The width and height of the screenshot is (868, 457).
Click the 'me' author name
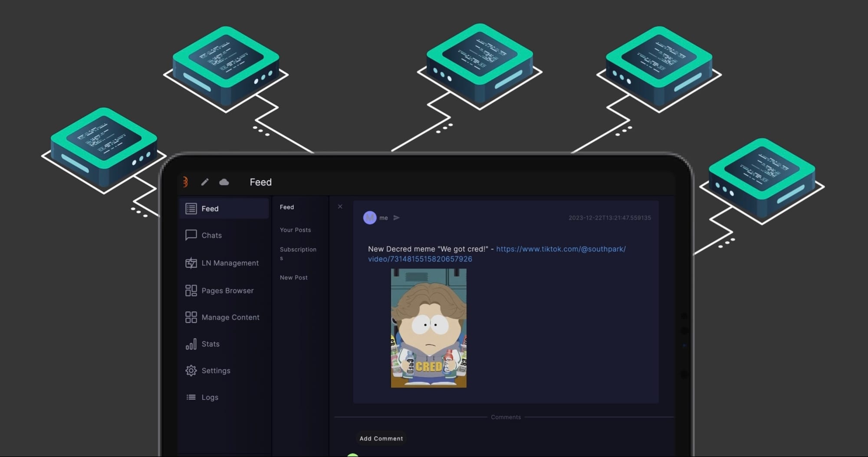pyautogui.click(x=384, y=218)
